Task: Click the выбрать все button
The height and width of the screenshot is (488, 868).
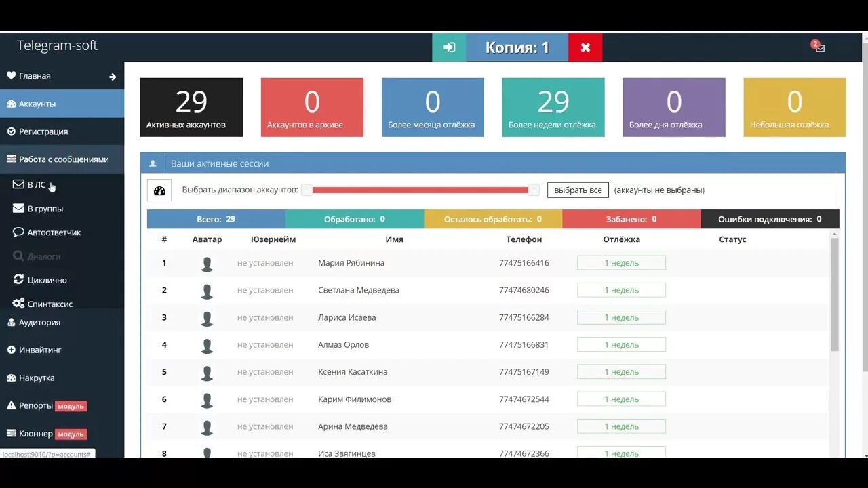Action: [x=578, y=190]
